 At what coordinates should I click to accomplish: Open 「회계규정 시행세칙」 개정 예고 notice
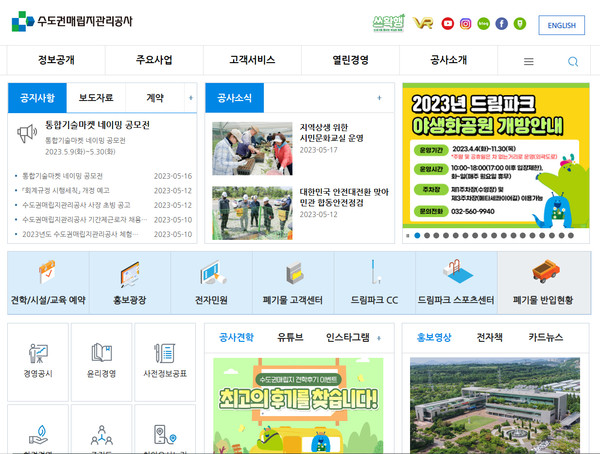65,191
